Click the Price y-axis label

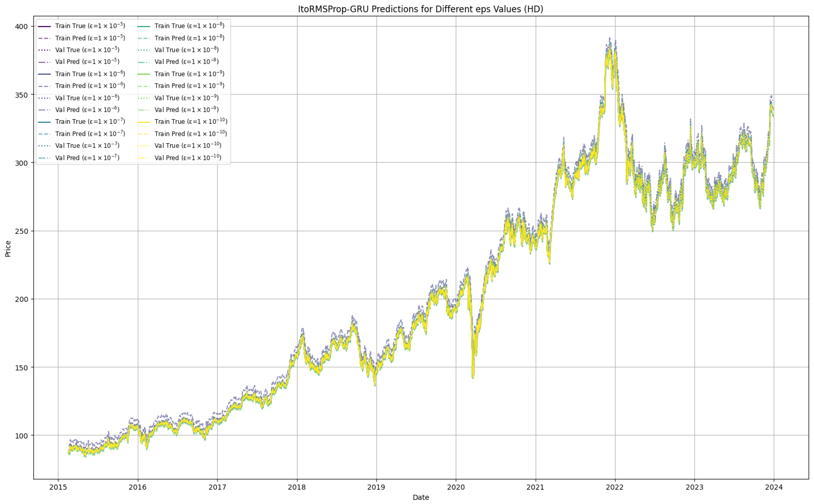click(x=8, y=249)
